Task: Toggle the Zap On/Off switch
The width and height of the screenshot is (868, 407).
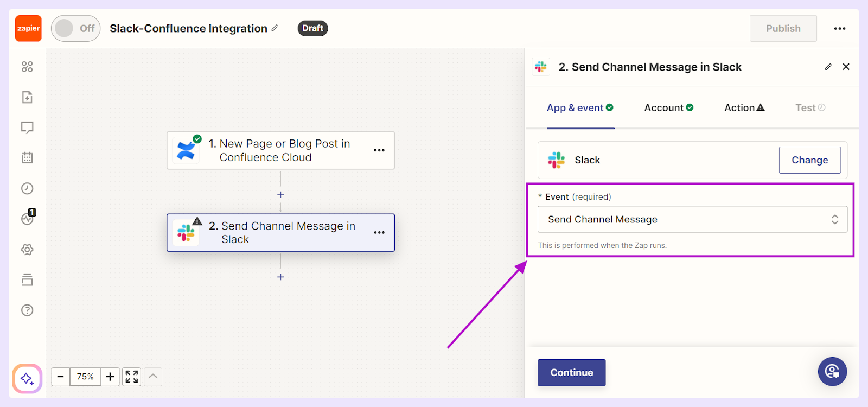Action: click(76, 28)
